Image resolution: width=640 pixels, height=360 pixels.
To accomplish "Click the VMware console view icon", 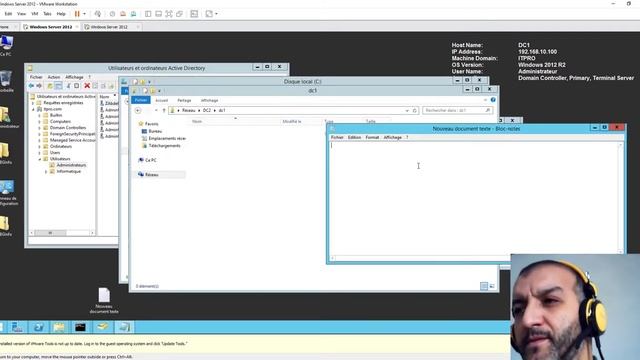I will tap(194, 14).
